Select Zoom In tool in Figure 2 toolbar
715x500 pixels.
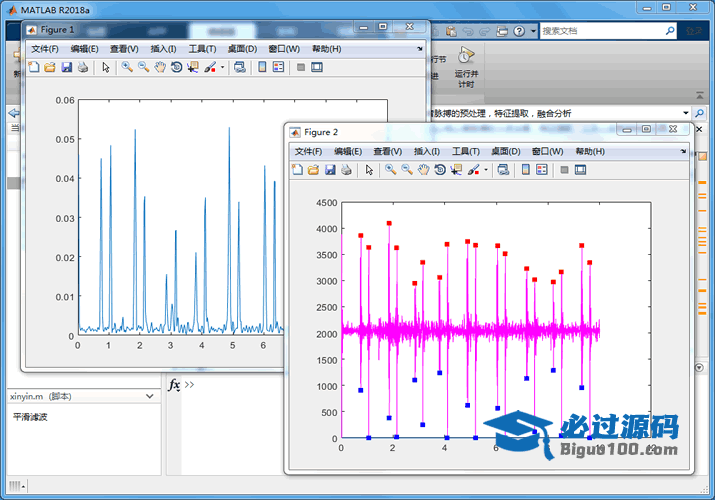(390, 170)
